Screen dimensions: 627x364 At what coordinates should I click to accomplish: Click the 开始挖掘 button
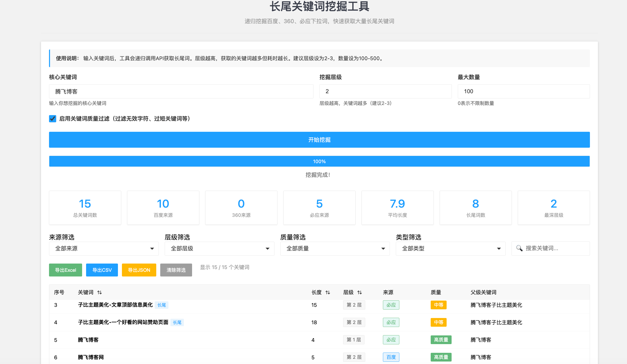319,140
